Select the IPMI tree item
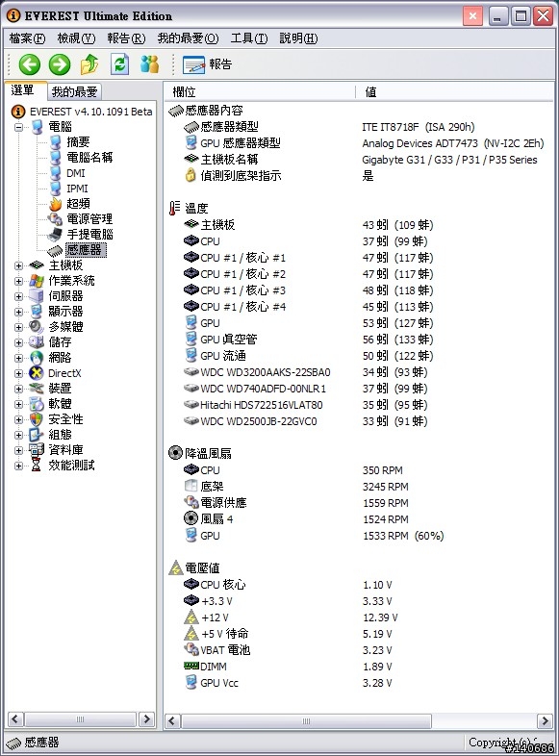This screenshot has height=756, width=559. 77,188
